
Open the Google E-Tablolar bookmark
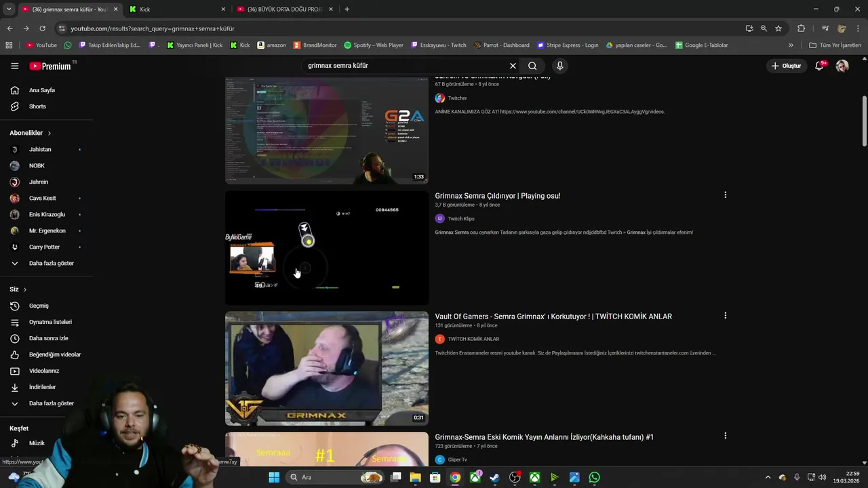701,45
